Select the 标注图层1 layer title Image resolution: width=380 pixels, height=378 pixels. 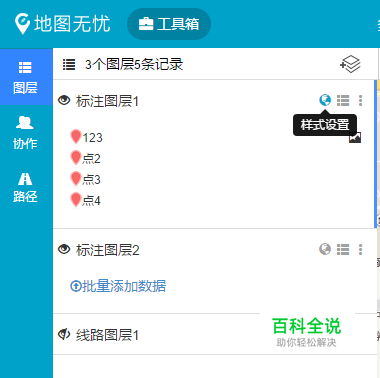(107, 101)
